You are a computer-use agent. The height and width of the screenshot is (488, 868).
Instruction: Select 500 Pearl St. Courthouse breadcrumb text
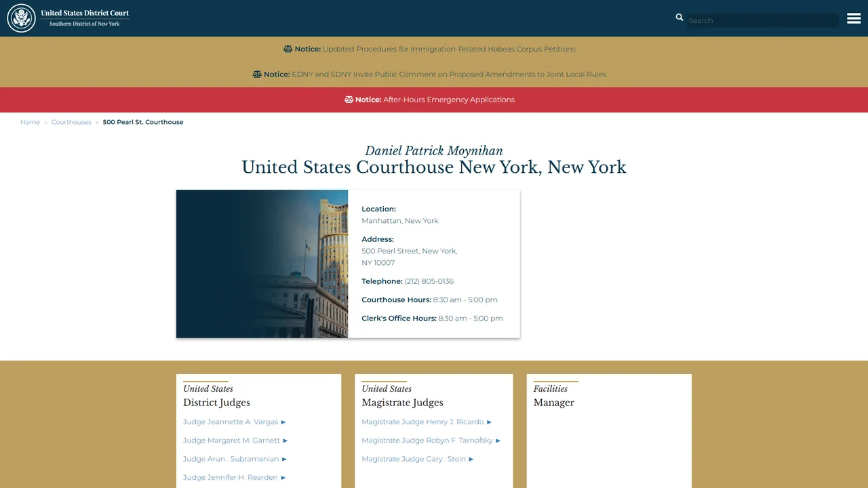143,122
